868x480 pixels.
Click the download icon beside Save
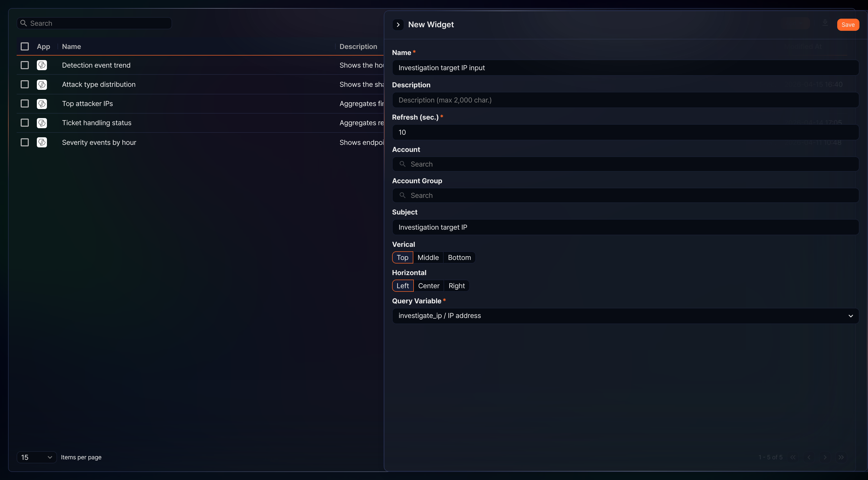point(825,22)
